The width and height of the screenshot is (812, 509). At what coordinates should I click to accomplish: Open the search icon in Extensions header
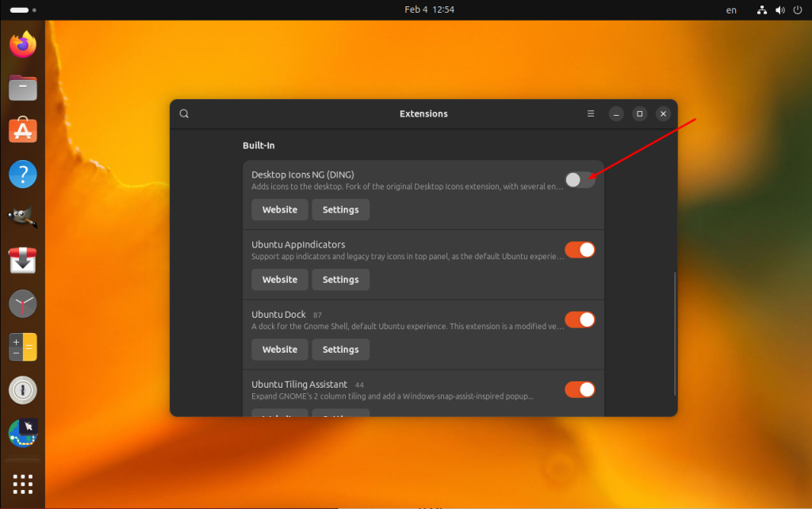pyautogui.click(x=184, y=114)
